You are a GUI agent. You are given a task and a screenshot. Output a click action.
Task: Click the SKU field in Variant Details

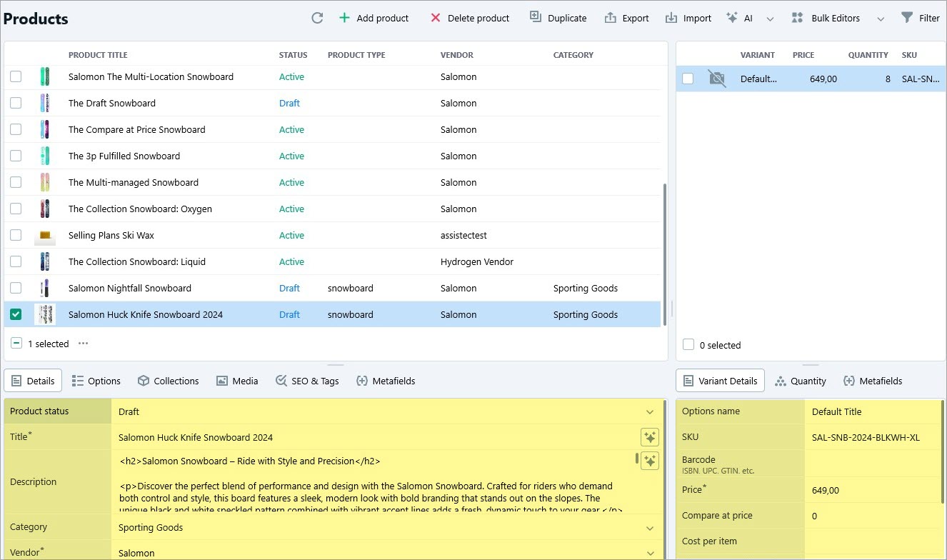873,437
